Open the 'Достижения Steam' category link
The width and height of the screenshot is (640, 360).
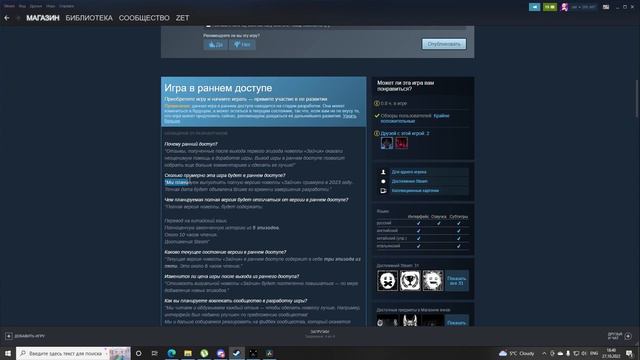(409, 181)
